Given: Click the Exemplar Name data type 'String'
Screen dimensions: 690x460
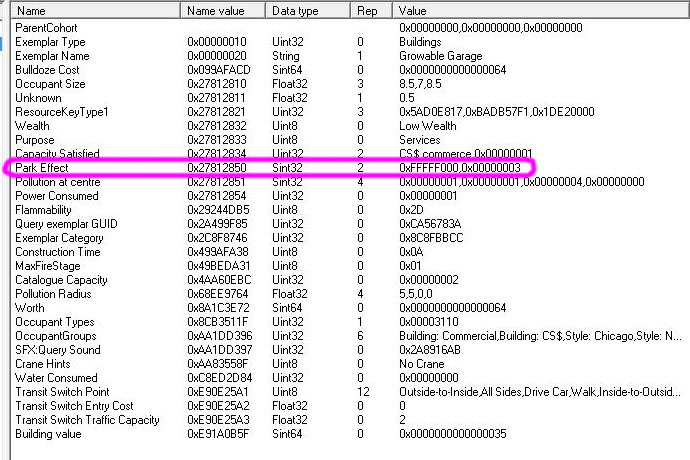Looking at the screenshot, I should tap(286, 56).
